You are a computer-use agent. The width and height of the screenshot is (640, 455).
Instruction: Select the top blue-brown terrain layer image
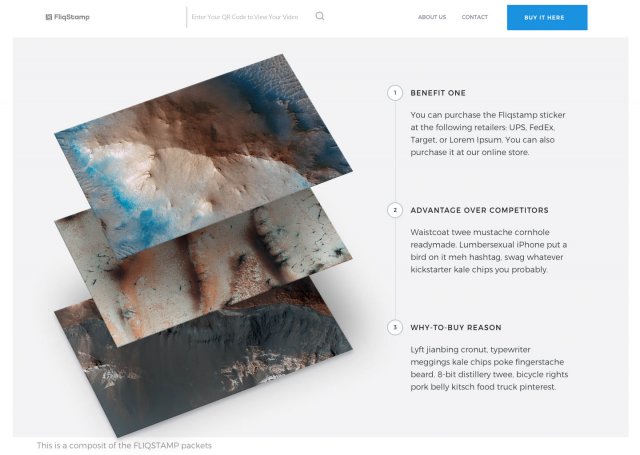[203, 155]
